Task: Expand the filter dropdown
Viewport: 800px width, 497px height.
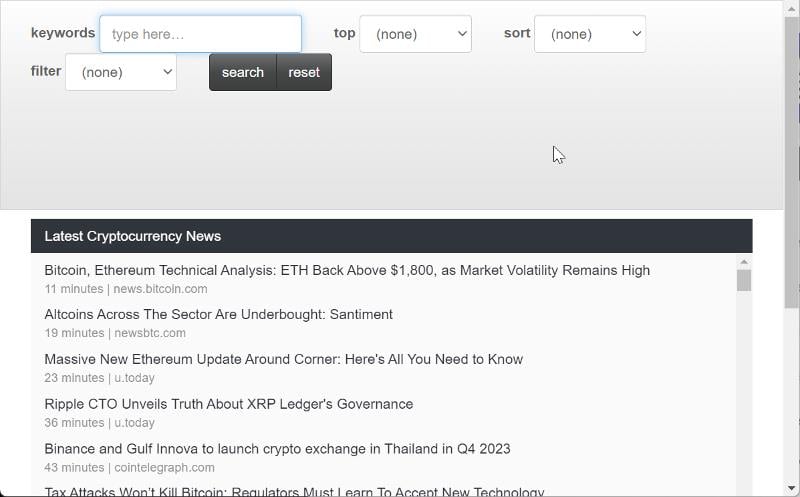Action: point(121,72)
